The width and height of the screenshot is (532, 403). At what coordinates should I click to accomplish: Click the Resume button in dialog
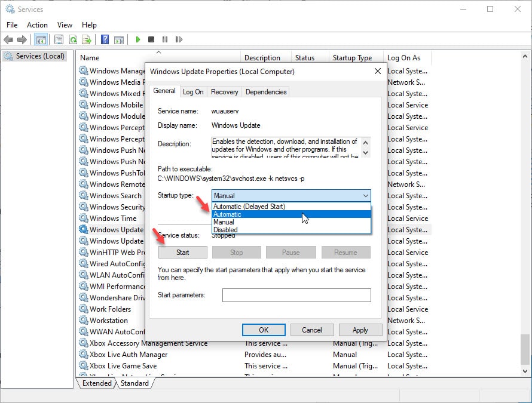click(x=346, y=252)
